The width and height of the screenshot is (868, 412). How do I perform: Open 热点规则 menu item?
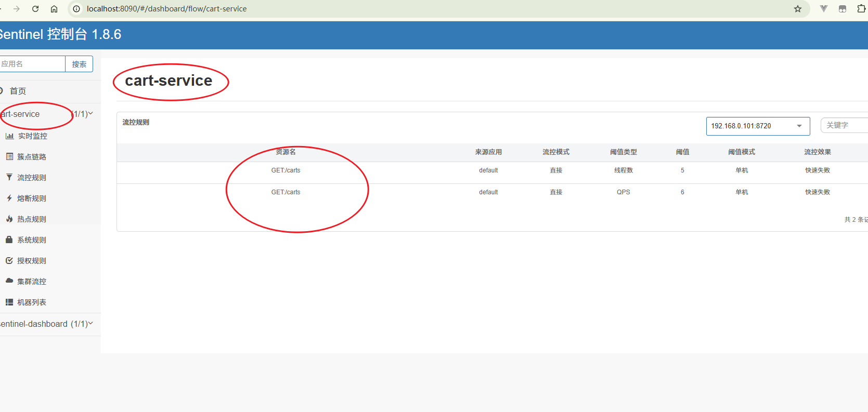(32, 219)
